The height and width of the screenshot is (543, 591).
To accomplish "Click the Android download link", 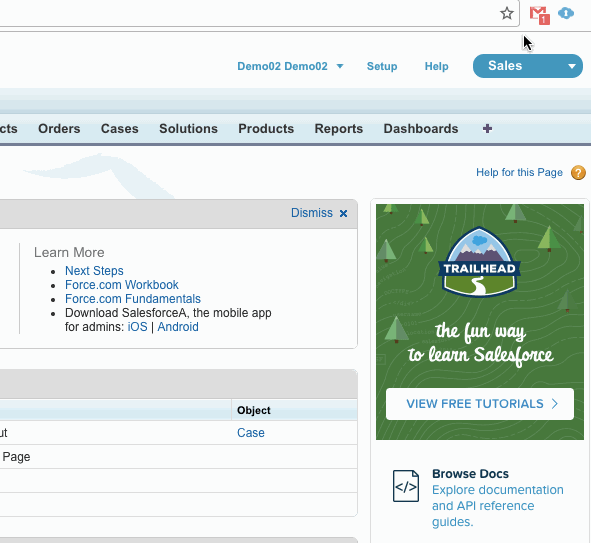I will tap(178, 327).
